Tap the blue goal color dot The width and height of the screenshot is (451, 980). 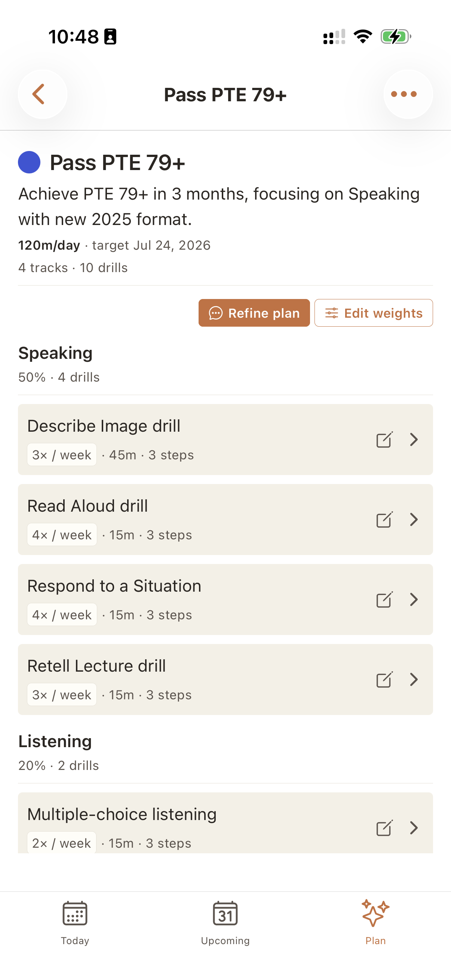click(29, 163)
